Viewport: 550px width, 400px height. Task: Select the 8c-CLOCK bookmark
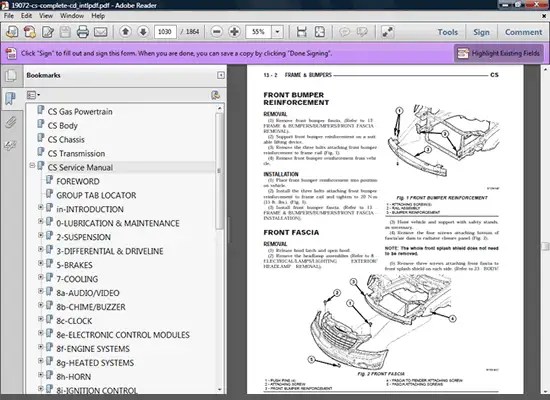pos(74,321)
